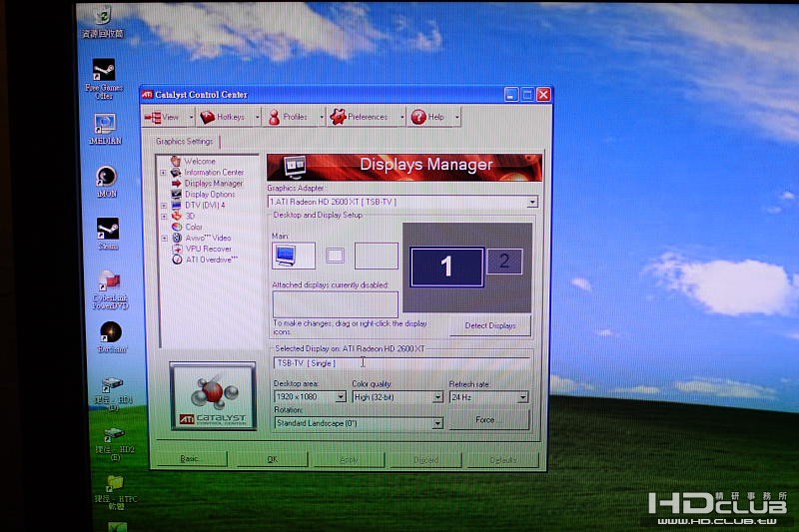The width and height of the screenshot is (799, 532).
Task: Click the dropdown arrow beside Hotkeys
Action: pos(257,117)
